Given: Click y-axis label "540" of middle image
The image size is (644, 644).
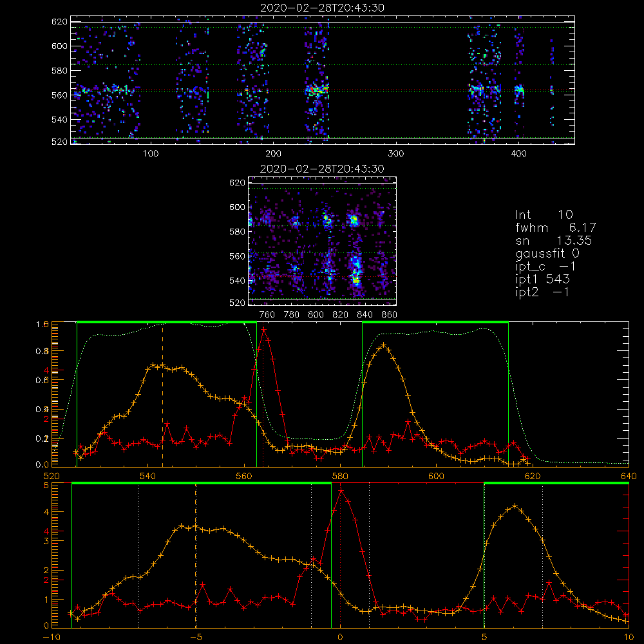Looking at the screenshot, I should click(x=238, y=281).
